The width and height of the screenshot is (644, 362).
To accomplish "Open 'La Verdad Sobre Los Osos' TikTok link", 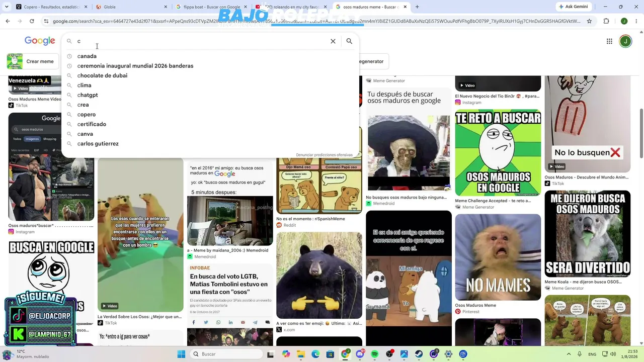I will [x=139, y=317].
